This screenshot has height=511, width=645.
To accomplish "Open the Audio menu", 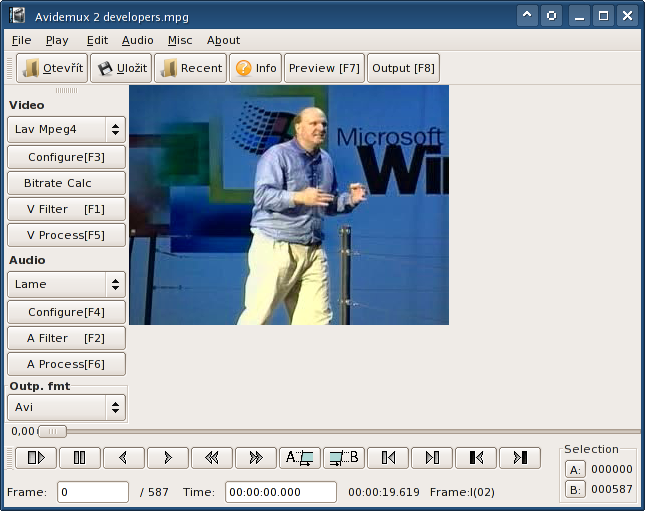I will click(137, 40).
